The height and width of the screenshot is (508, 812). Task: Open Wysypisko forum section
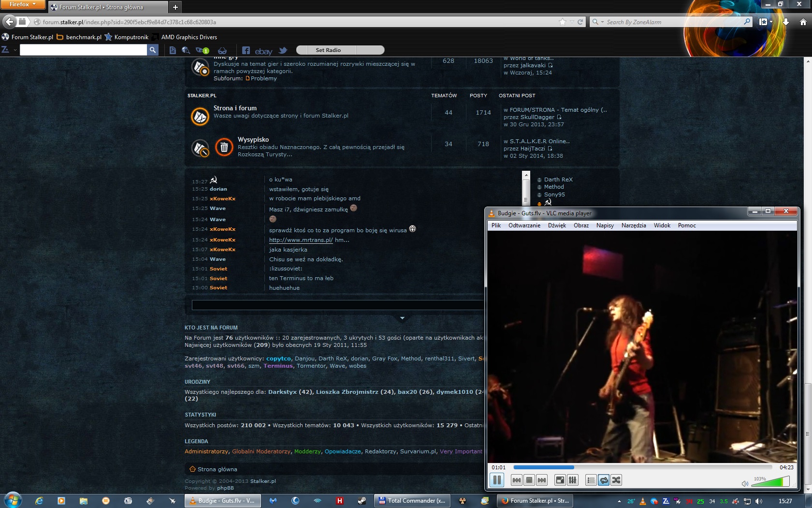click(253, 139)
